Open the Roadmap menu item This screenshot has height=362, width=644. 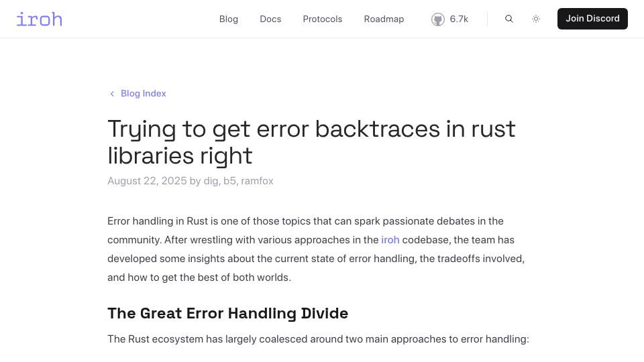384,19
